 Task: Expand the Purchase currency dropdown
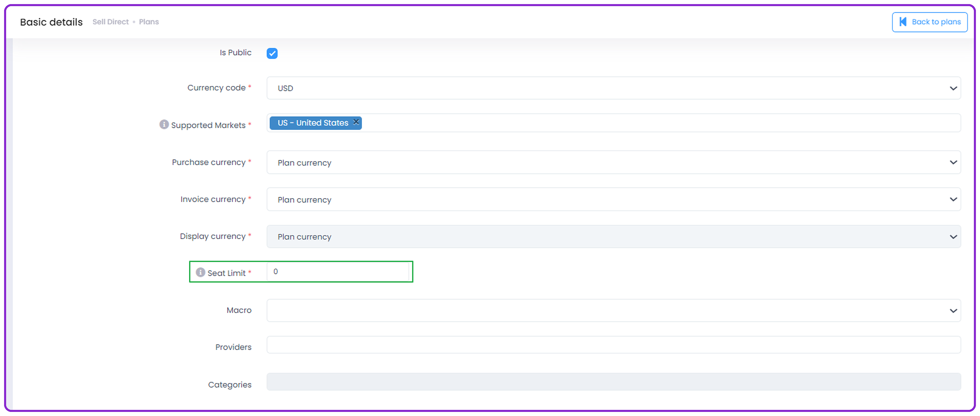614,162
